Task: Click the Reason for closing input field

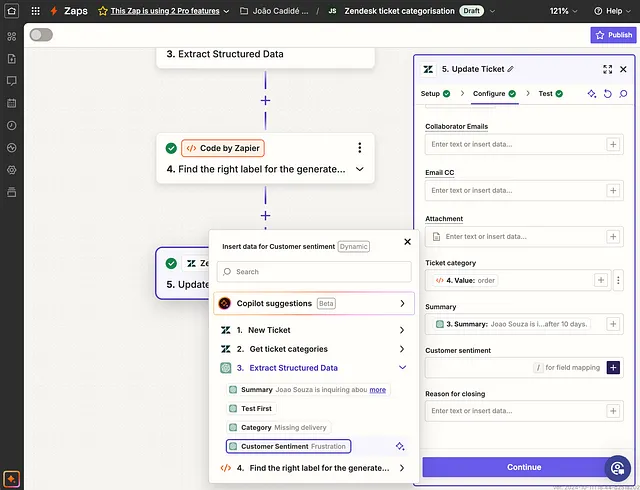Action: [x=524, y=411]
